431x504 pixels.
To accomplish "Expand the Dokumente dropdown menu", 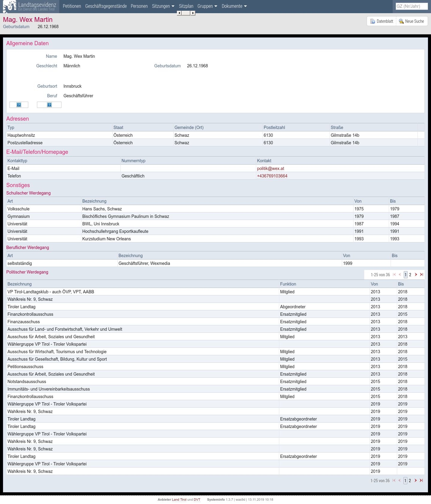I will click(x=234, y=6).
